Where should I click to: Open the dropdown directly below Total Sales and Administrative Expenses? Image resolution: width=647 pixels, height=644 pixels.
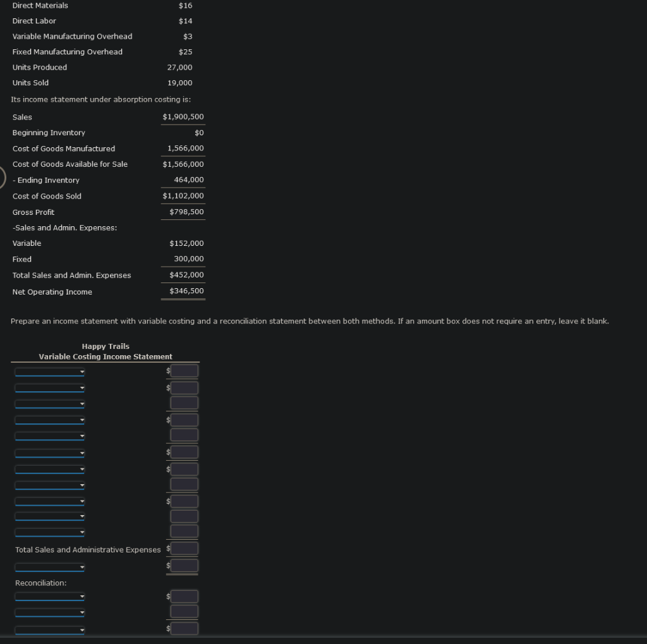(49, 567)
